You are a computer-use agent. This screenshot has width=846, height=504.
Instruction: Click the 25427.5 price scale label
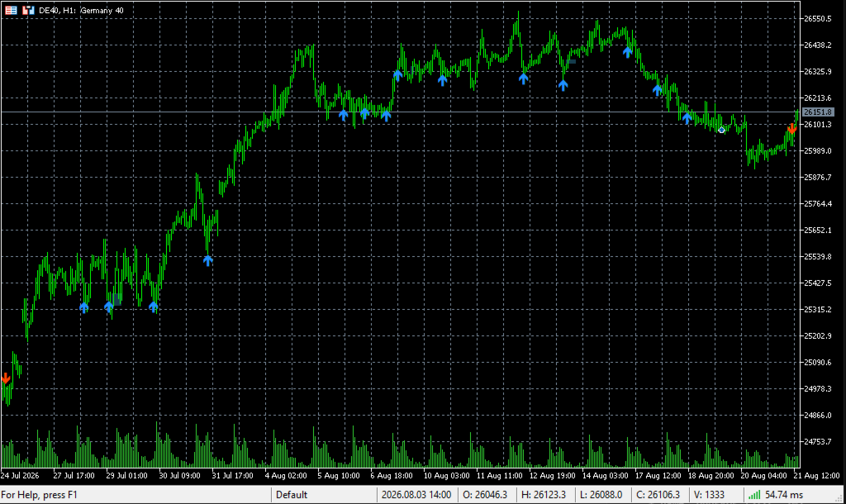tap(817, 283)
